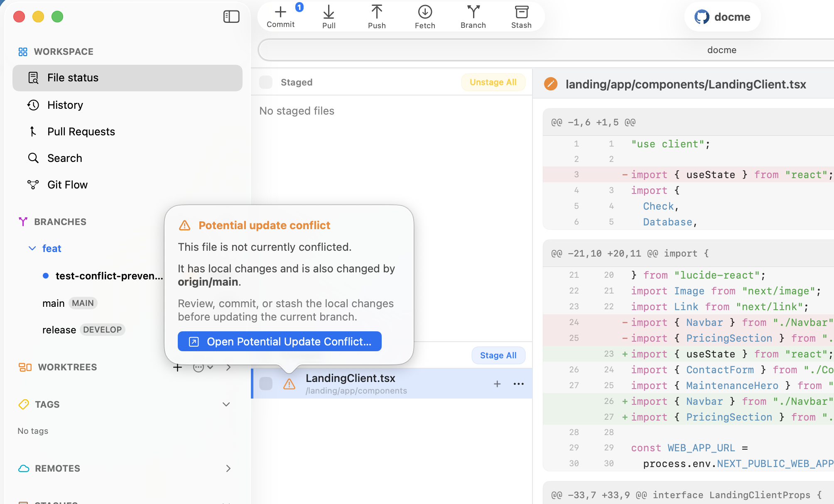Click Open Potential Update Conflict button

pyautogui.click(x=280, y=341)
